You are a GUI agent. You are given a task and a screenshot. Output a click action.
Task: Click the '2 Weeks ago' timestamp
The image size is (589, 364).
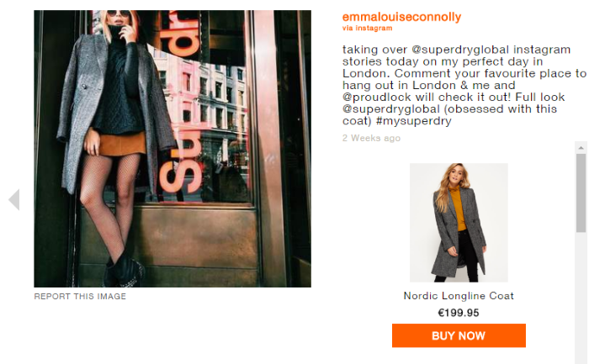[x=371, y=138]
